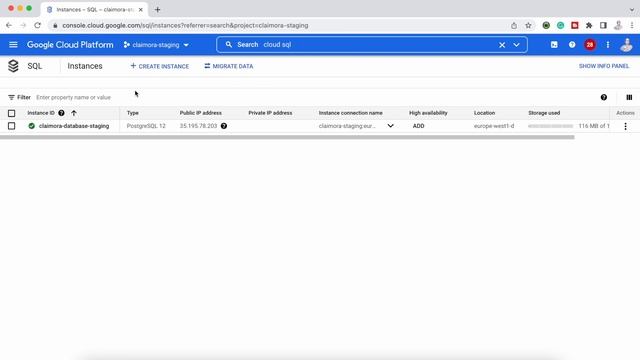Image resolution: width=640 pixels, height=360 pixels.
Task: Expand instance connection name chevron
Action: (390, 126)
